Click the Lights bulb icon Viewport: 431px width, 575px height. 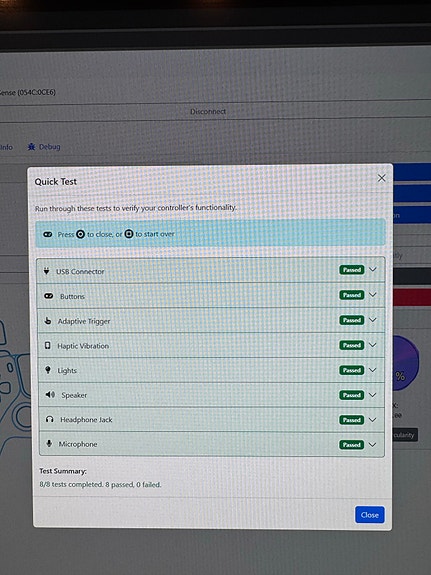pos(48,370)
